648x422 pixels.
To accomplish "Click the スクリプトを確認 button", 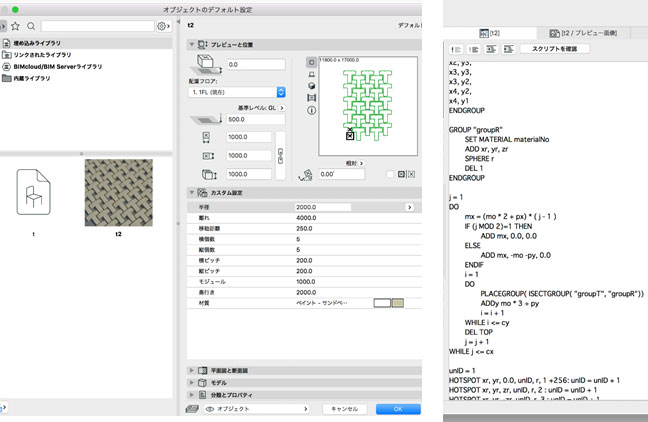I will pyautogui.click(x=553, y=49).
